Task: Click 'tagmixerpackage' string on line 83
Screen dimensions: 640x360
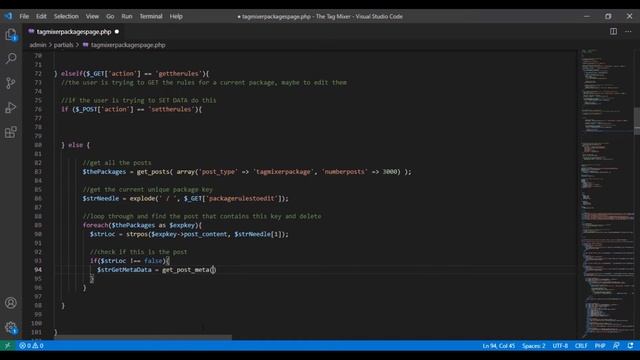Action: click(x=283, y=171)
